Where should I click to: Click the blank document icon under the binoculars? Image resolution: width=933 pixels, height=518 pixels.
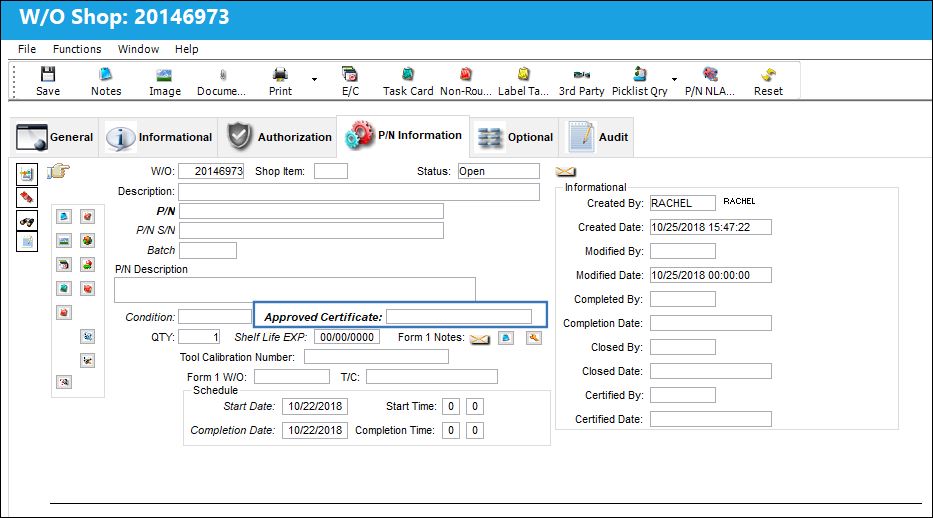27,241
